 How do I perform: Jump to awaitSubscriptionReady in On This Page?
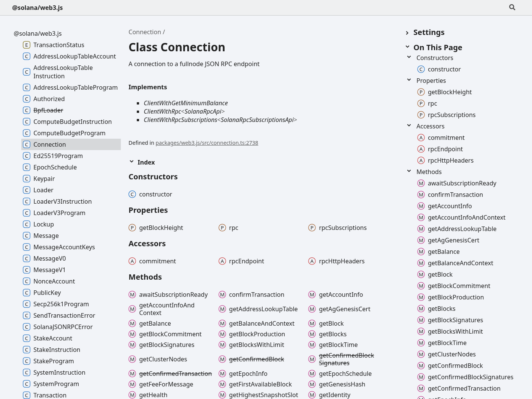pos(462,183)
